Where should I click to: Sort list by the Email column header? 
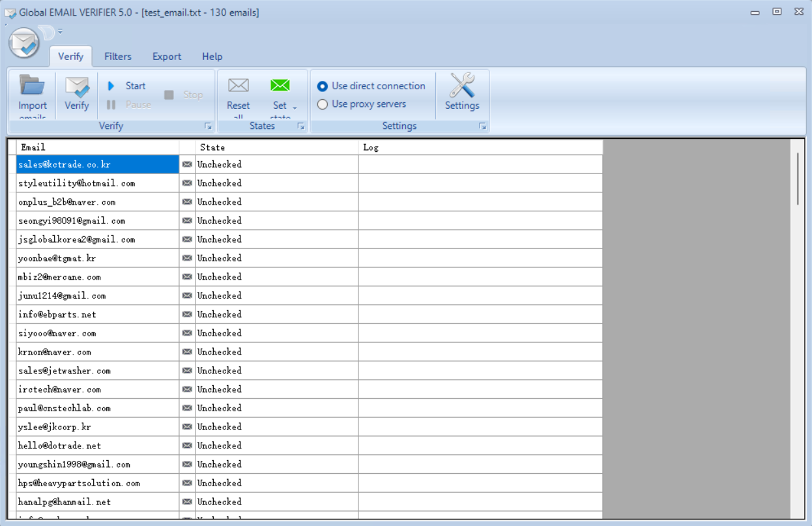pos(98,147)
